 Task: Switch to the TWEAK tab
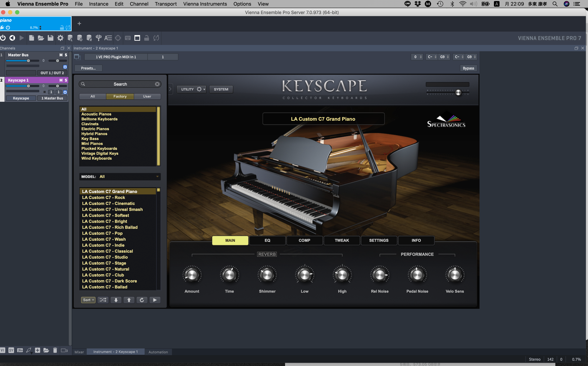pos(342,240)
